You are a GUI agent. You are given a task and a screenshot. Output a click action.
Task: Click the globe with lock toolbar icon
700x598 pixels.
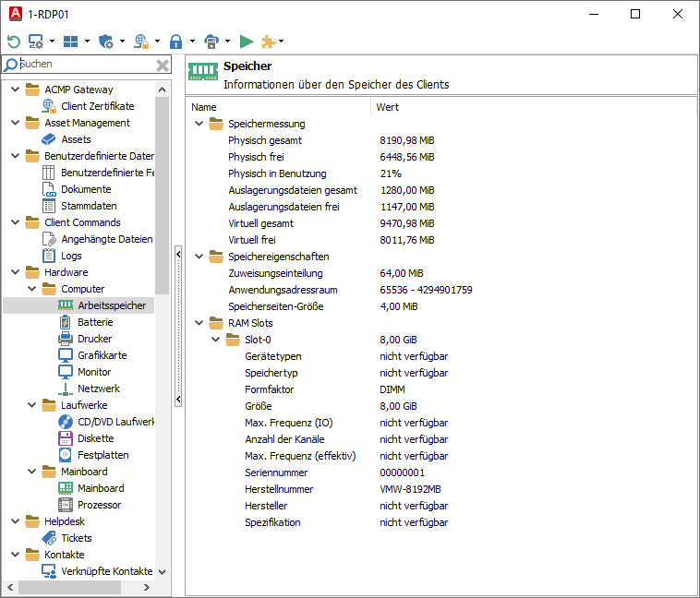tap(141, 42)
